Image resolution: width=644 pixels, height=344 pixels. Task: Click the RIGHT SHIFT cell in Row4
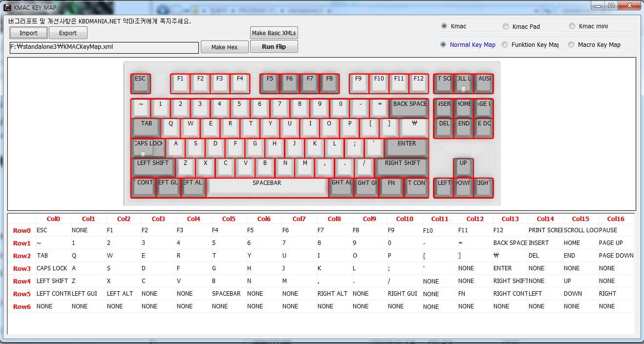pyautogui.click(x=510, y=281)
